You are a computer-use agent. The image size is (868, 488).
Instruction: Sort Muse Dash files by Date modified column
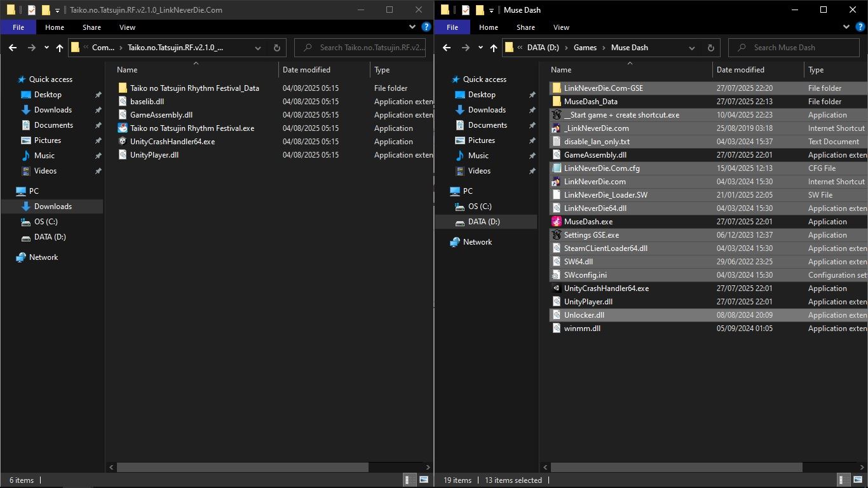[x=740, y=70]
